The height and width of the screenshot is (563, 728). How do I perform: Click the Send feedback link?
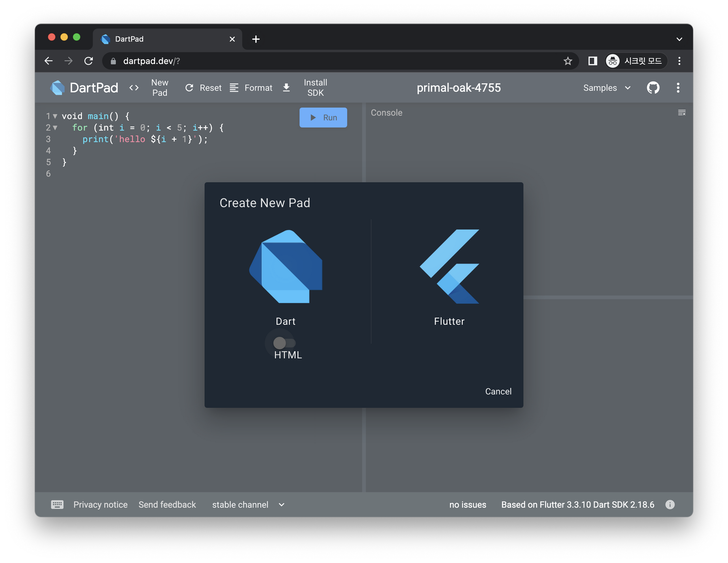167,504
